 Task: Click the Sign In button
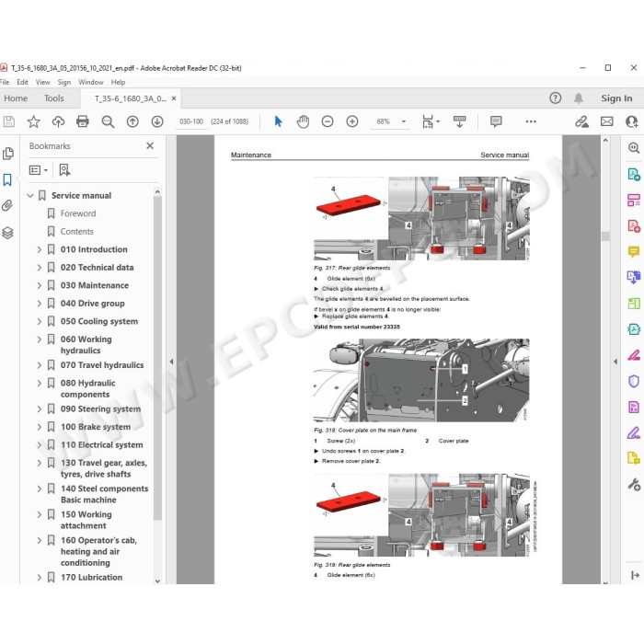pyautogui.click(x=616, y=98)
